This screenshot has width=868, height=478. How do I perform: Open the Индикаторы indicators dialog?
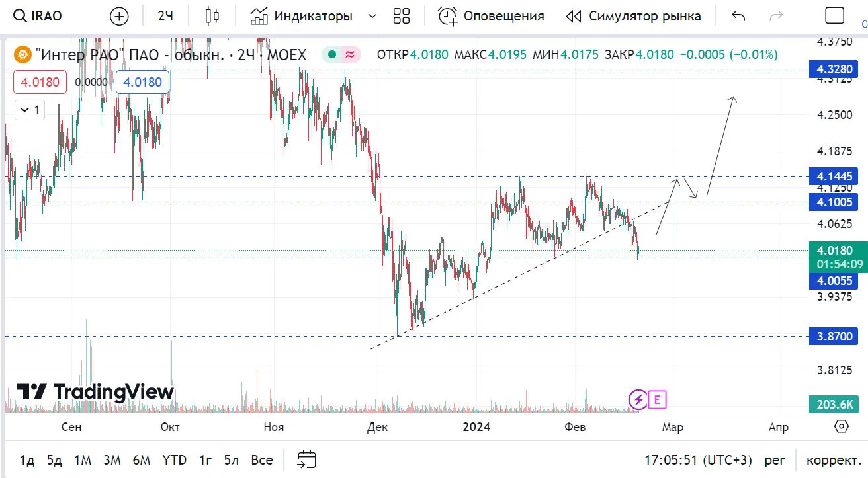pos(302,16)
